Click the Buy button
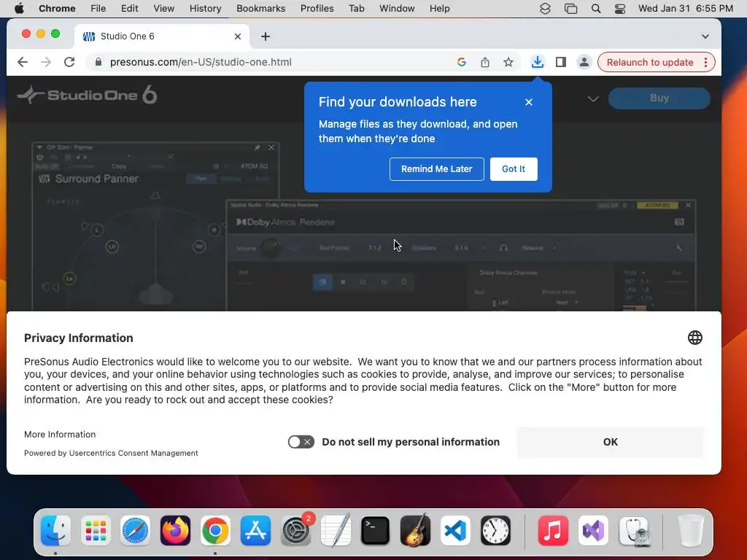Screen dimensions: 747x560 (x=659, y=98)
